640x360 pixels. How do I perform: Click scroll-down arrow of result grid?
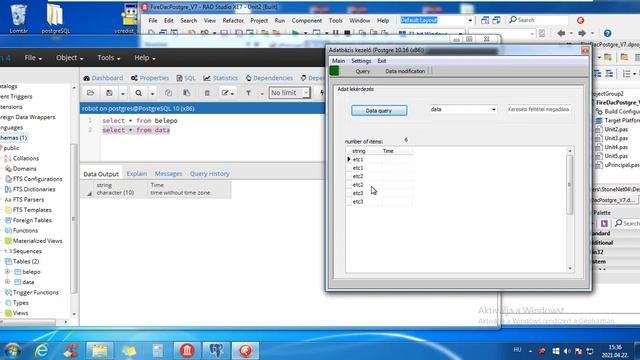pos(570,268)
